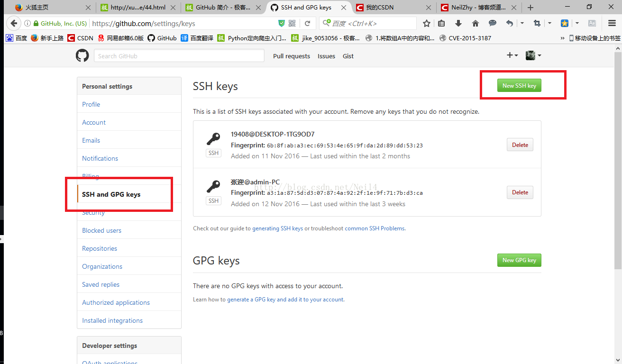Open the 百度 bookmark
Viewport: 622px width, 364px height.
17,38
